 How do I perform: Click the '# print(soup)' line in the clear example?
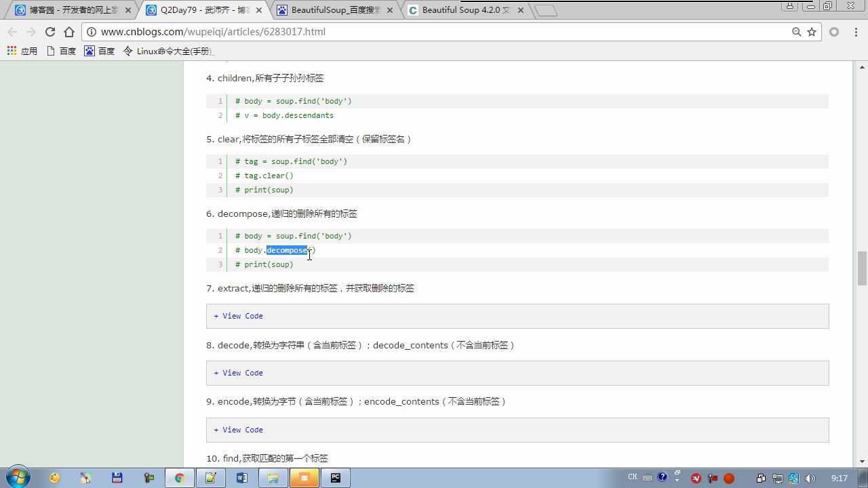(264, 190)
